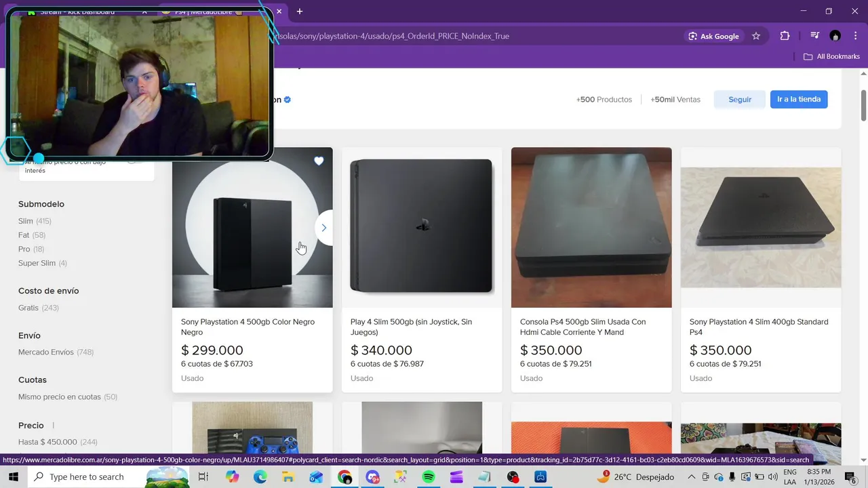Click the Consola Ps4 500gb Slim product image
The height and width of the screenshot is (488, 868).
coord(591,227)
